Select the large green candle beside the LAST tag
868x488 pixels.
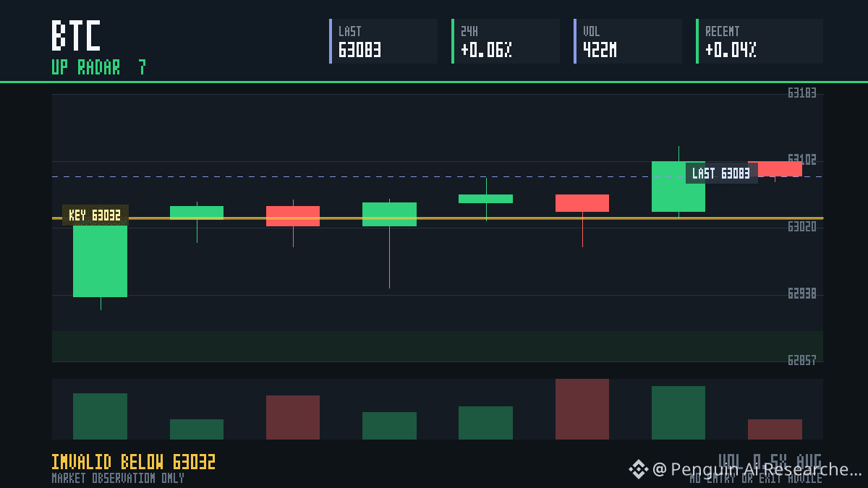click(x=678, y=187)
